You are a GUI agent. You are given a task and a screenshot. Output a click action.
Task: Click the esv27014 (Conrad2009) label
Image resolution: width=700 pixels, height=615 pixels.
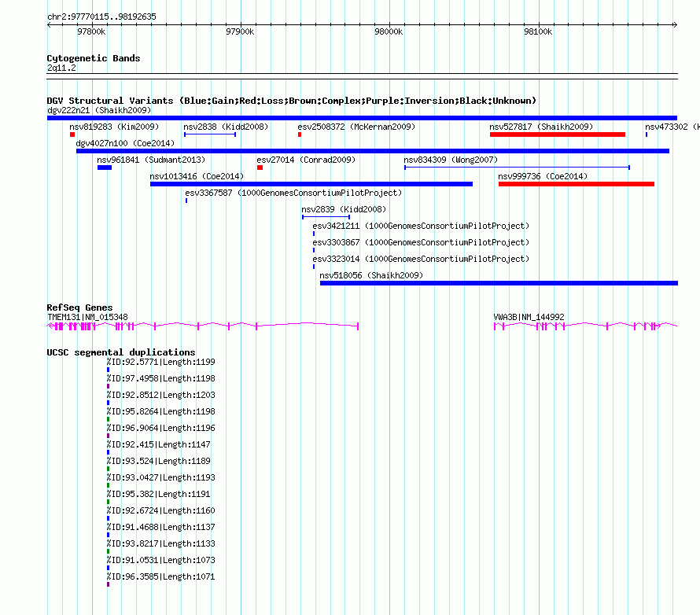point(306,160)
